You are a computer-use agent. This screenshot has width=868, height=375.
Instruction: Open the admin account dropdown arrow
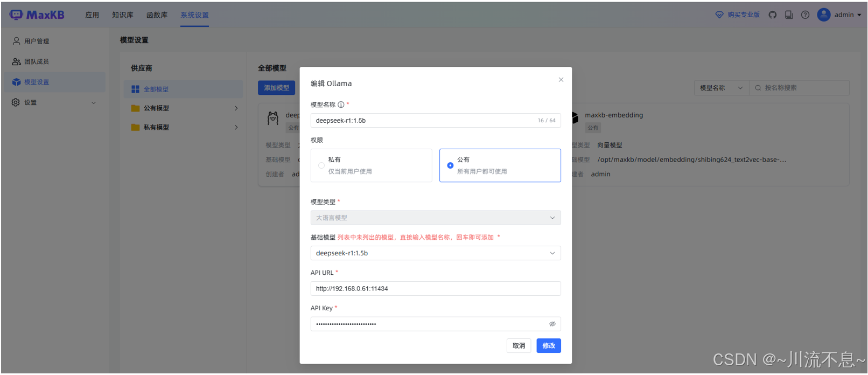pyautogui.click(x=859, y=15)
